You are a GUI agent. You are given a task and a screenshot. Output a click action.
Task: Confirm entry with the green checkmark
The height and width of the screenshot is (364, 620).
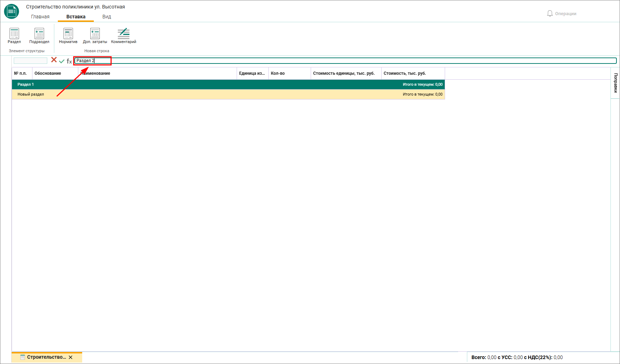(x=62, y=61)
